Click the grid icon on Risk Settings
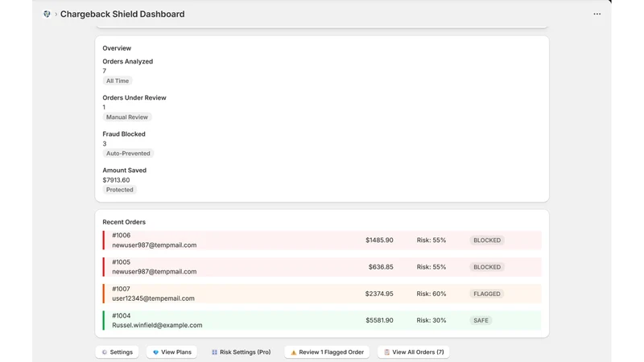The width and height of the screenshot is (644, 362). [x=214, y=352]
